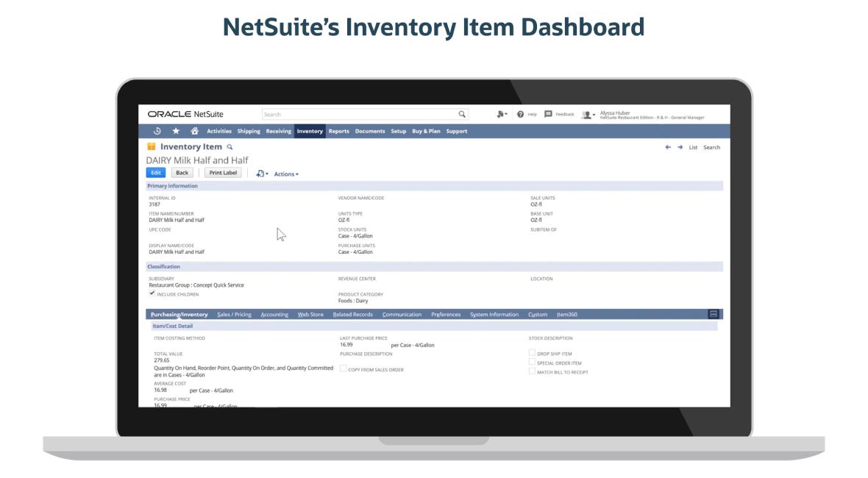The image size is (868, 478).
Task: Open the Shipping menu
Action: point(249,131)
